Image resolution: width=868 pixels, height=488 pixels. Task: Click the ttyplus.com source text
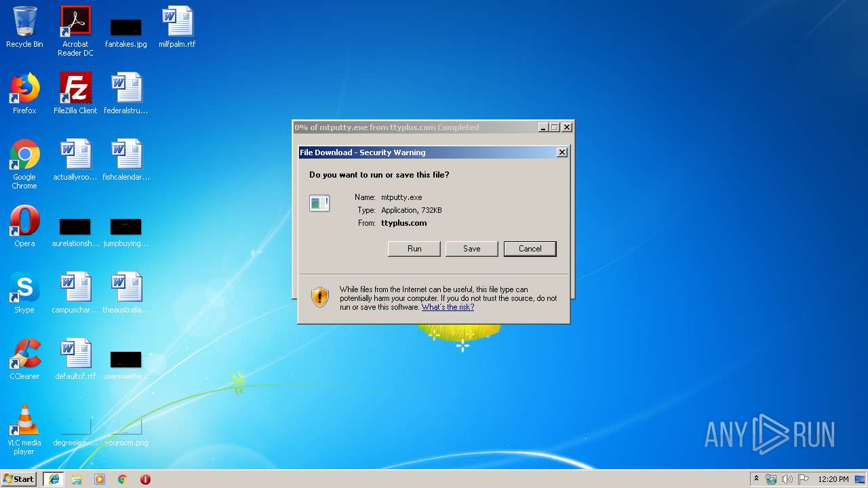[403, 223]
